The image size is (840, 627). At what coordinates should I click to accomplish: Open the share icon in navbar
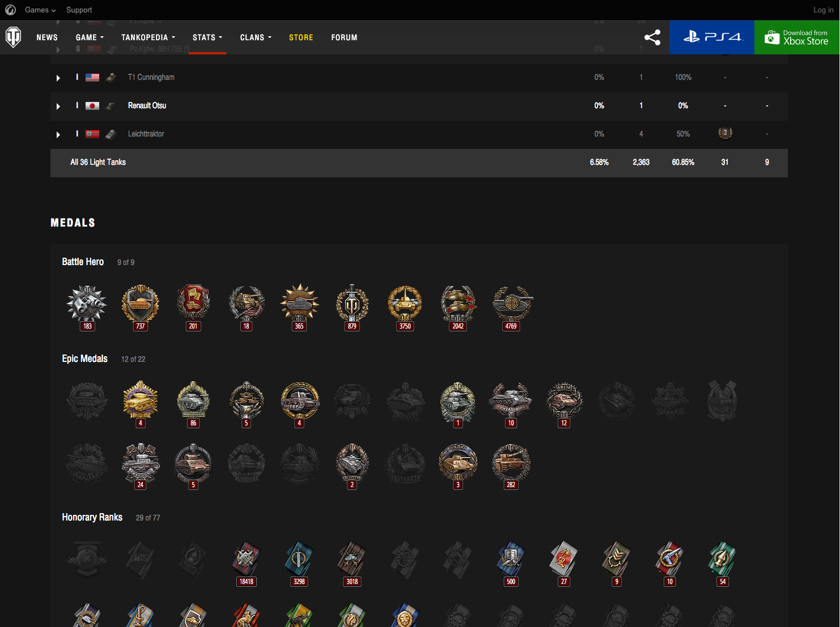tap(652, 37)
